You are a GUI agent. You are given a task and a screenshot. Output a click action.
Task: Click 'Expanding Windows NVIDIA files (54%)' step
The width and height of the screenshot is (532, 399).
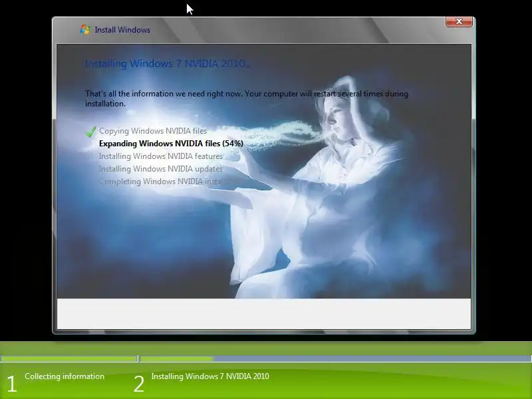[x=171, y=144]
